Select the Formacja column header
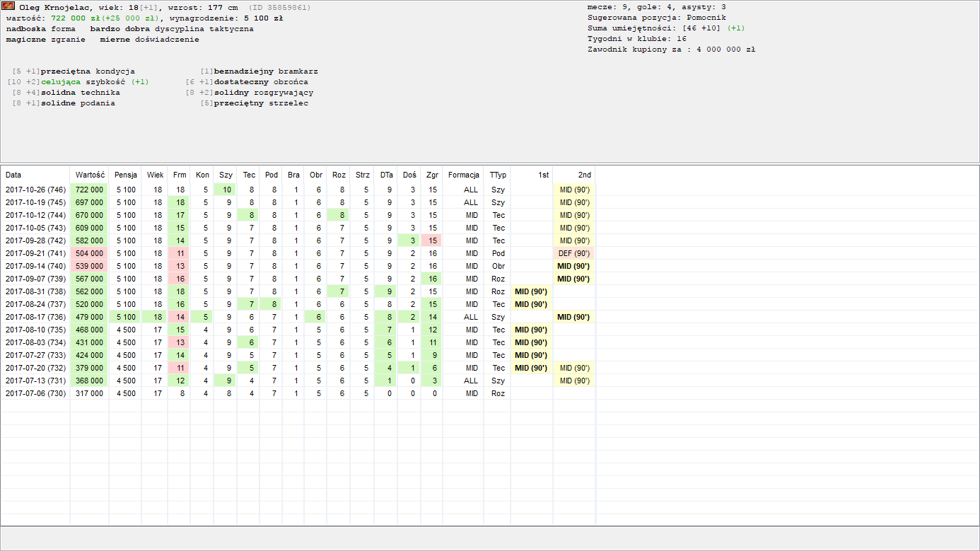The height and width of the screenshot is (551, 980). coord(464,175)
